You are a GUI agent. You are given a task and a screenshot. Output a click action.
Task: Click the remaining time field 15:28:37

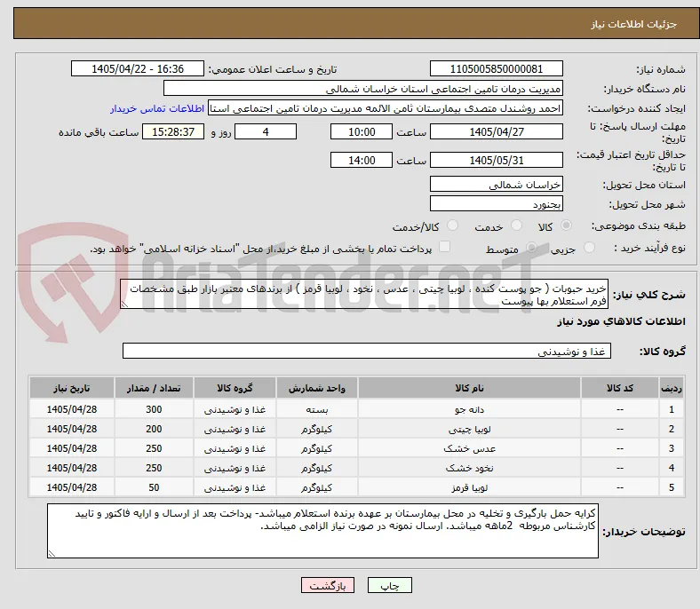173,131
